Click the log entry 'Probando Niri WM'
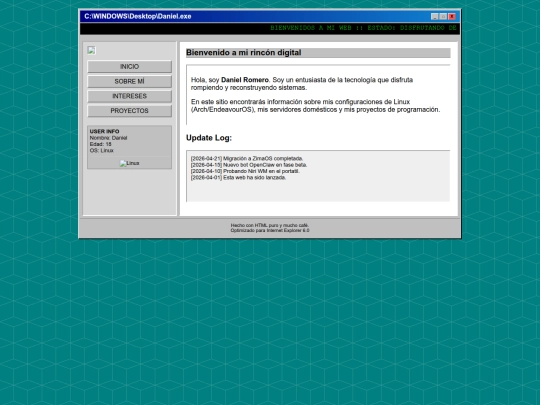The image size is (540, 405). point(245,171)
